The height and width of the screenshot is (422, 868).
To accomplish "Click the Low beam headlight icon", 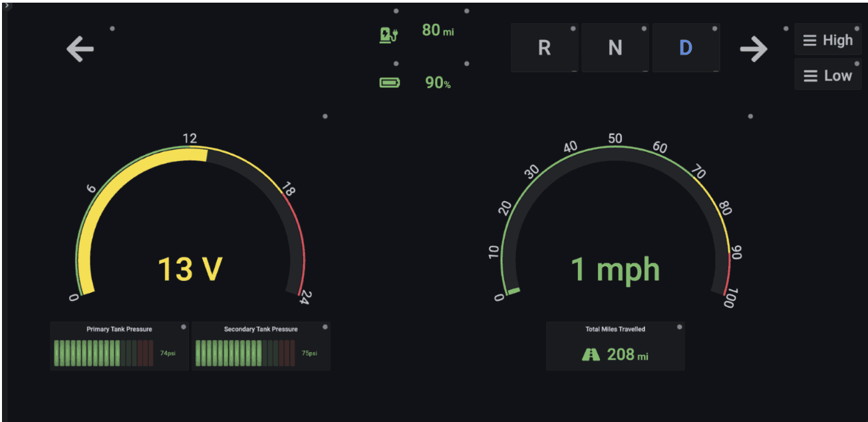I will pos(810,76).
